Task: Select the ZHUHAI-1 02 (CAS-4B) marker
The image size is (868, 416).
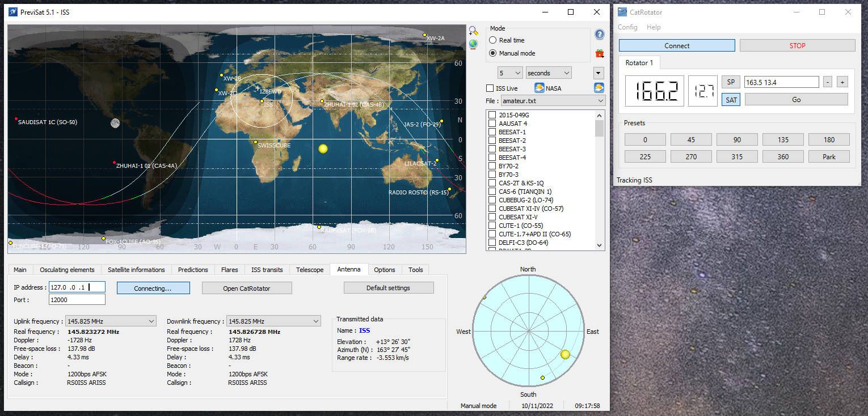Action: coord(322,101)
